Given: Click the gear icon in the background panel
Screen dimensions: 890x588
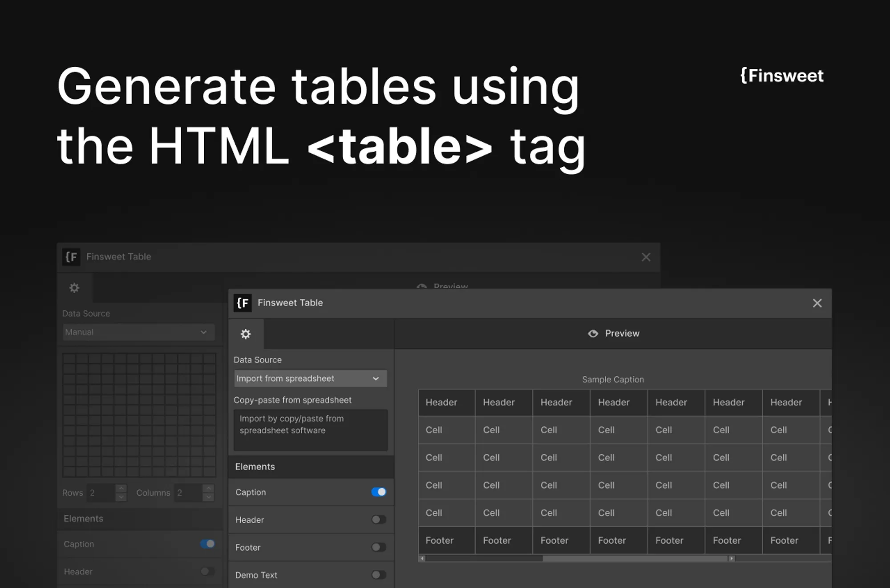Looking at the screenshot, I should coord(74,287).
